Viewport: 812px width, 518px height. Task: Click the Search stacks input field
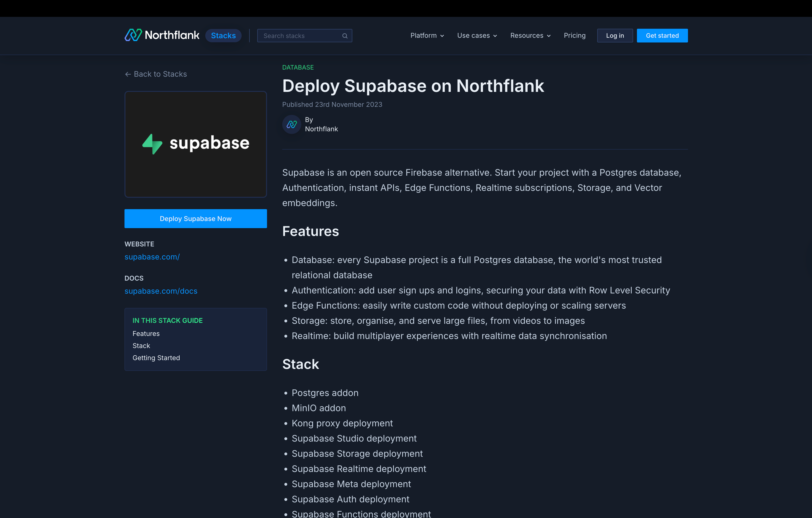(297, 35)
